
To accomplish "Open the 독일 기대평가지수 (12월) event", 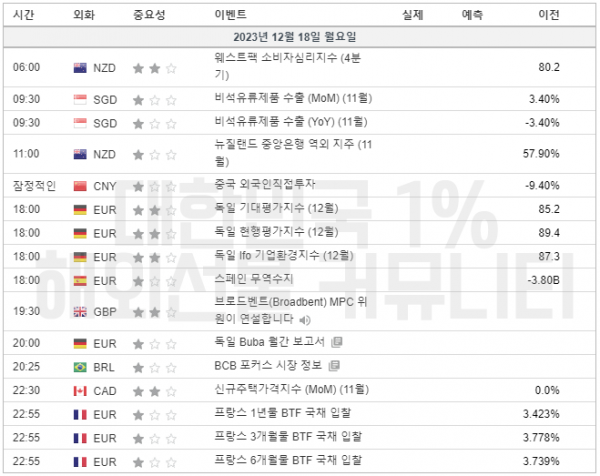I will coord(276,208).
